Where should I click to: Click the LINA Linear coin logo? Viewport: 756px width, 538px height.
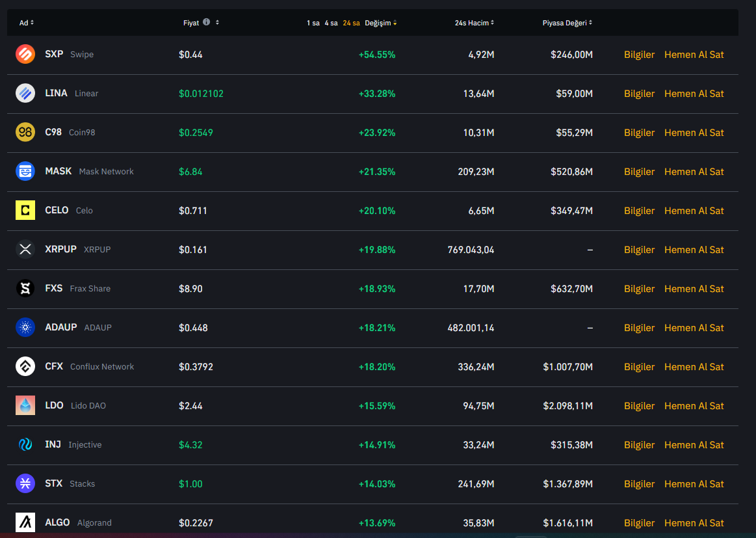click(x=25, y=93)
